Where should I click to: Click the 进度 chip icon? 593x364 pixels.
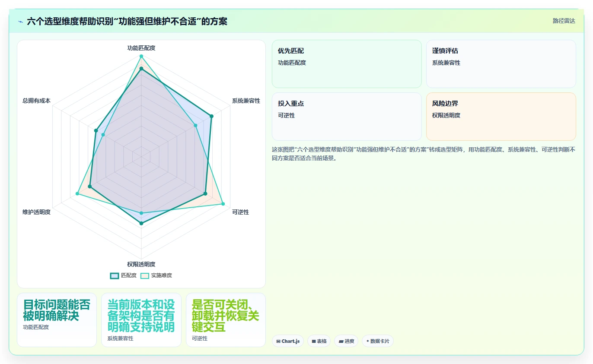pyautogui.click(x=341, y=341)
